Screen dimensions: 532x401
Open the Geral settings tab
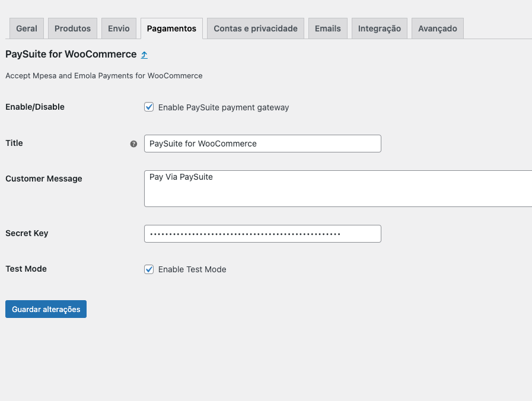point(27,28)
